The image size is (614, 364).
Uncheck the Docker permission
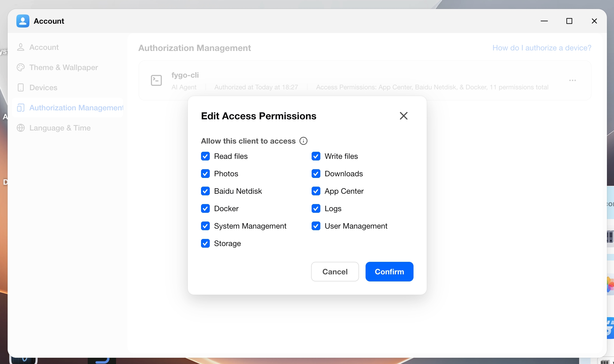pos(205,208)
